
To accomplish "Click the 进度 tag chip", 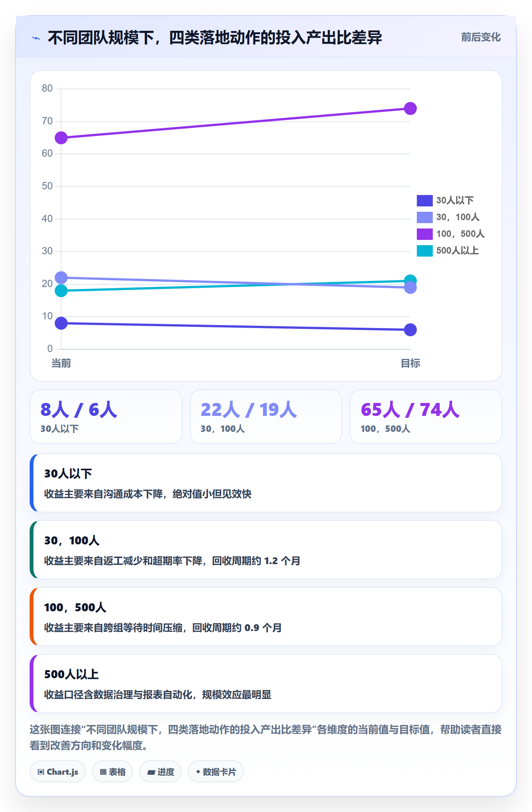I will (160, 772).
